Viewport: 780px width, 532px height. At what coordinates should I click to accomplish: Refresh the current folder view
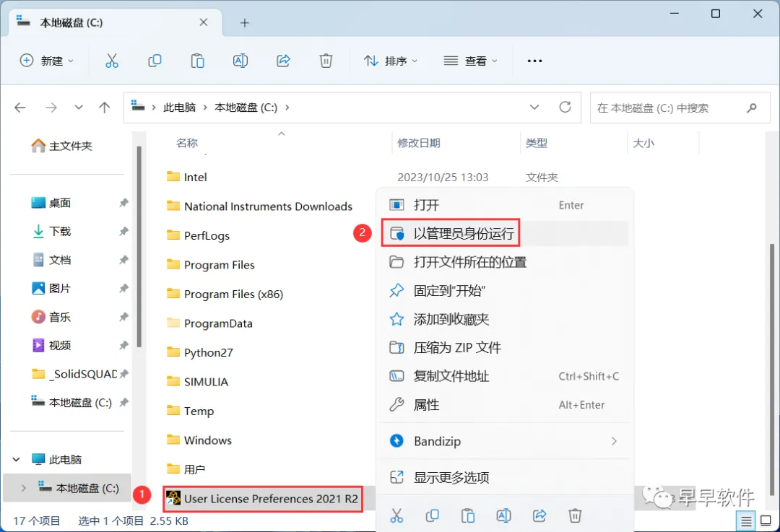(565, 107)
